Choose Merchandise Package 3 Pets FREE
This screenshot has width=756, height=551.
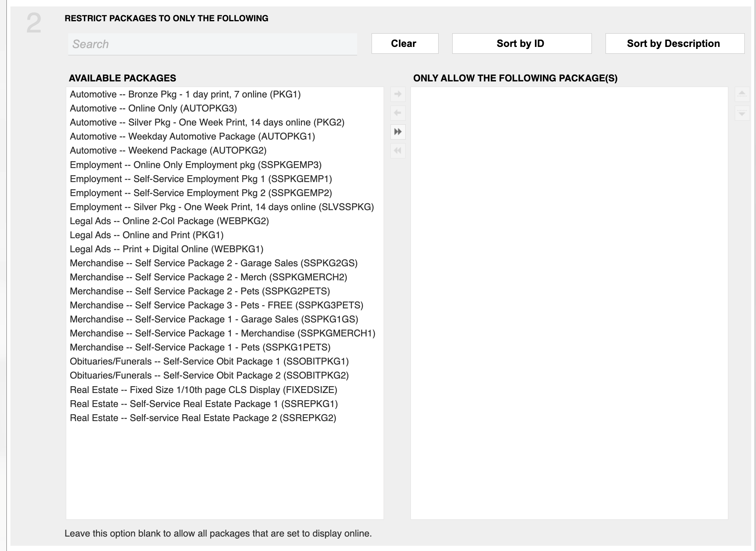216,305
